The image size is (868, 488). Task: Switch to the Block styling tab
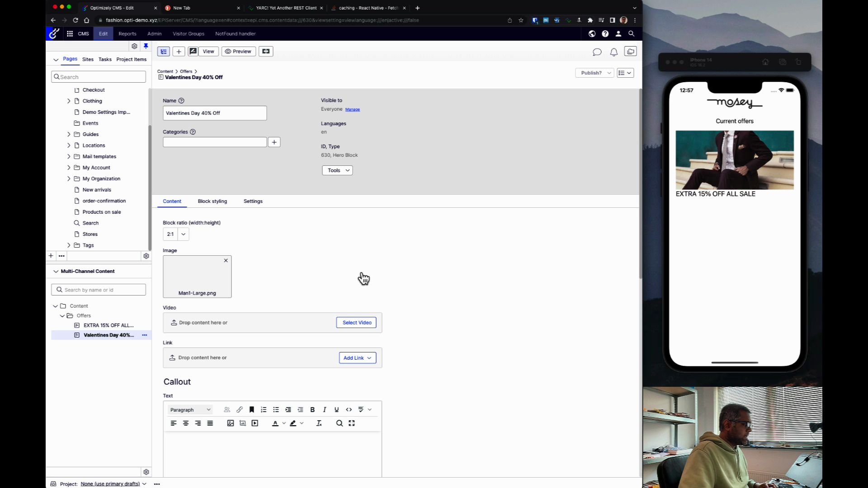212,201
